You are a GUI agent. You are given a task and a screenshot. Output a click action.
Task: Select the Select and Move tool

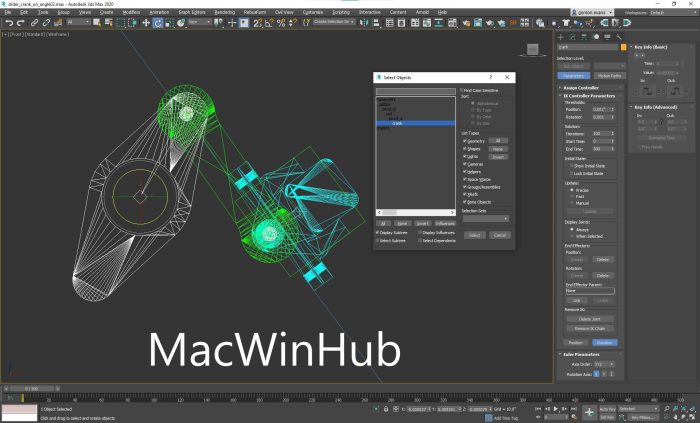click(146, 23)
